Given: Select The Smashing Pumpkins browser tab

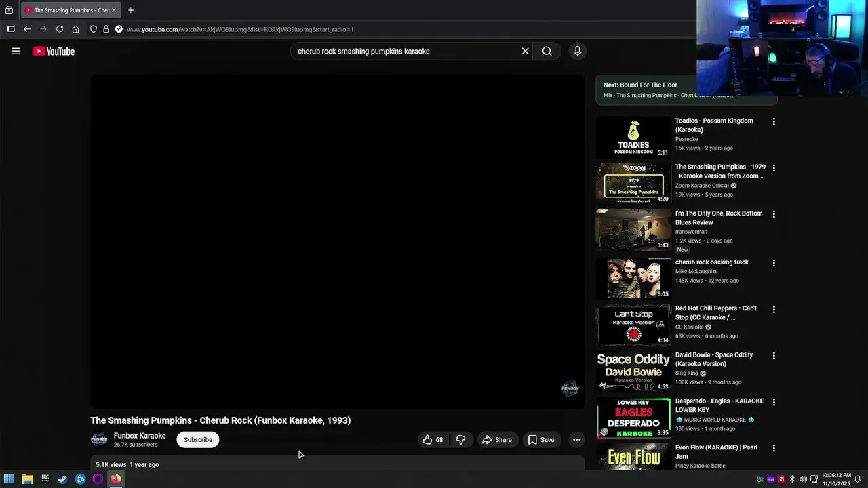Looking at the screenshot, I should point(71,10).
